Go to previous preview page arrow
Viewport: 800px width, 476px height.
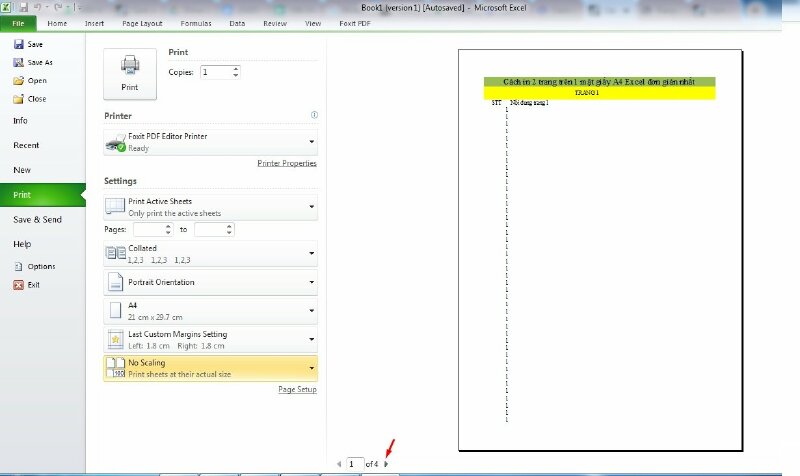pyautogui.click(x=339, y=464)
